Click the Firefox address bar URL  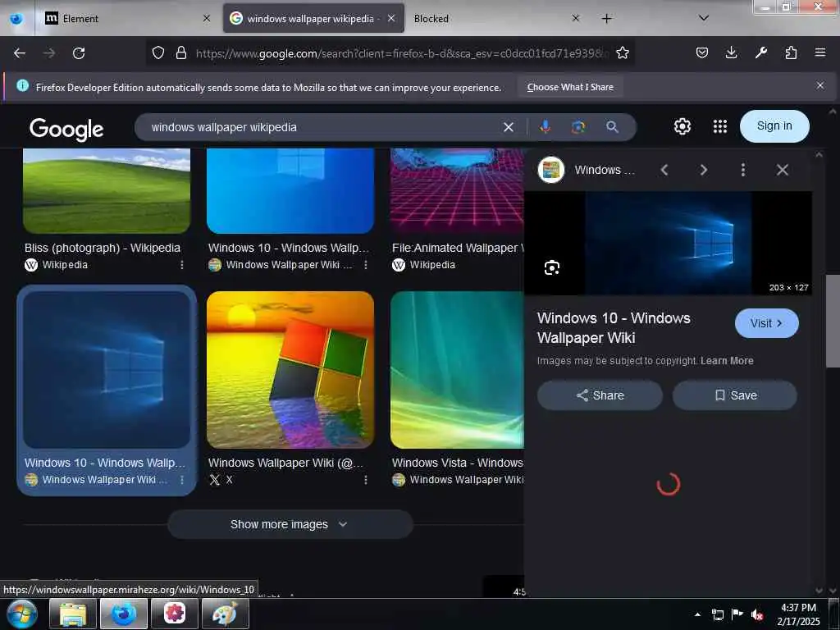click(x=402, y=53)
